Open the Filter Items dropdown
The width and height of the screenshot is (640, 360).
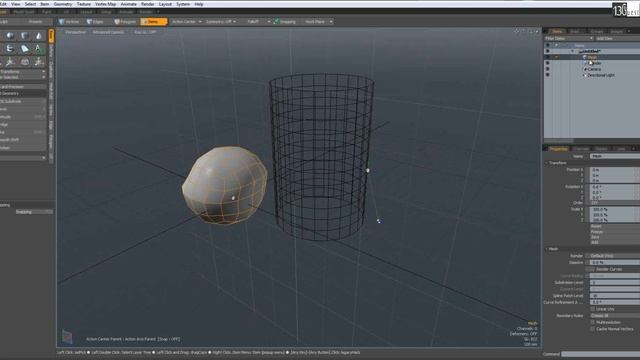click(x=569, y=38)
